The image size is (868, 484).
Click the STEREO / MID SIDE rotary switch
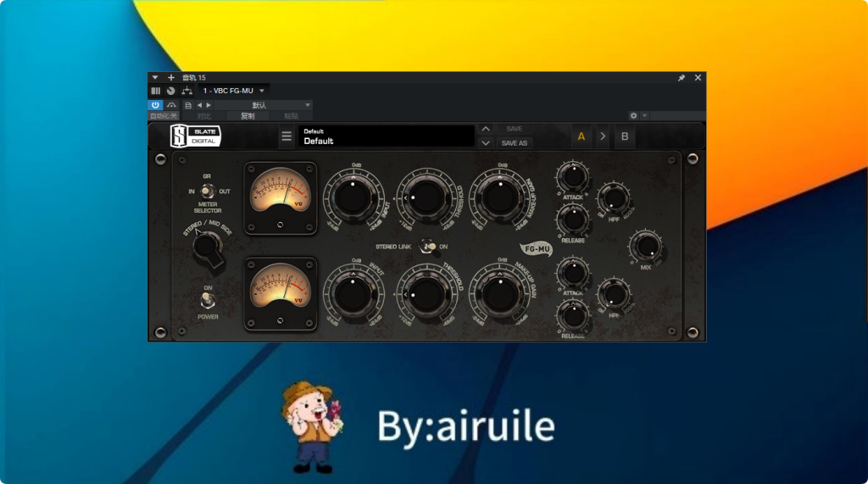click(208, 248)
